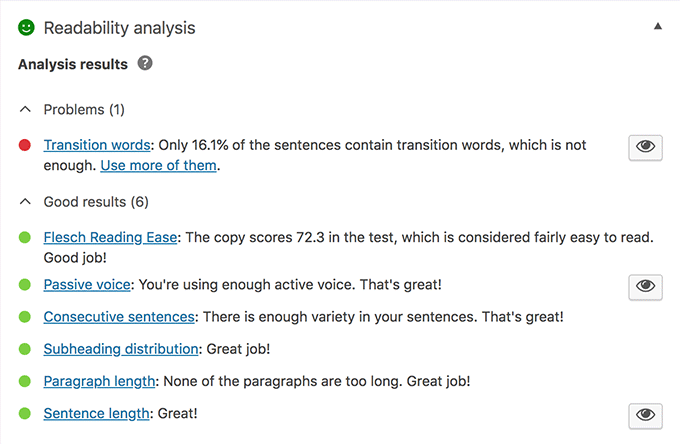The image size is (680, 444).
Task: Toggle eye highlight for Passive voice
Action: click(x=645, y=286)
